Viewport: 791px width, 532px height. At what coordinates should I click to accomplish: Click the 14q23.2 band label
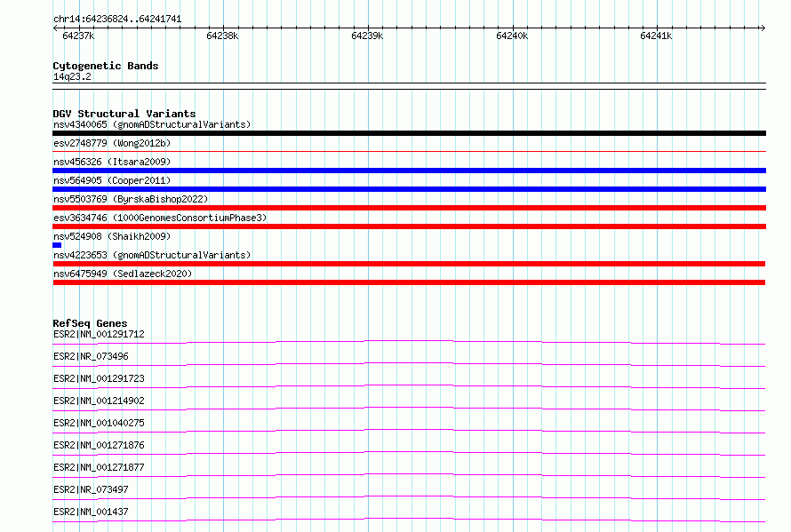coord(72,76)
